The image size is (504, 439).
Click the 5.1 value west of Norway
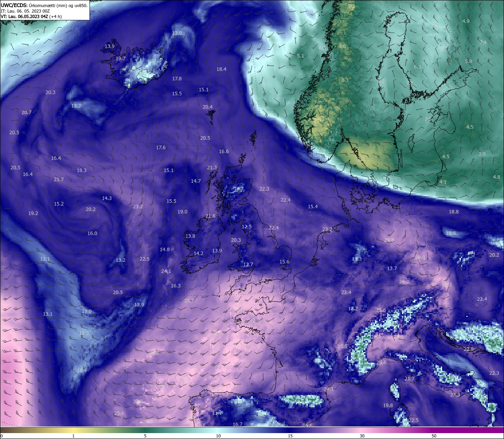click(300, 56)
